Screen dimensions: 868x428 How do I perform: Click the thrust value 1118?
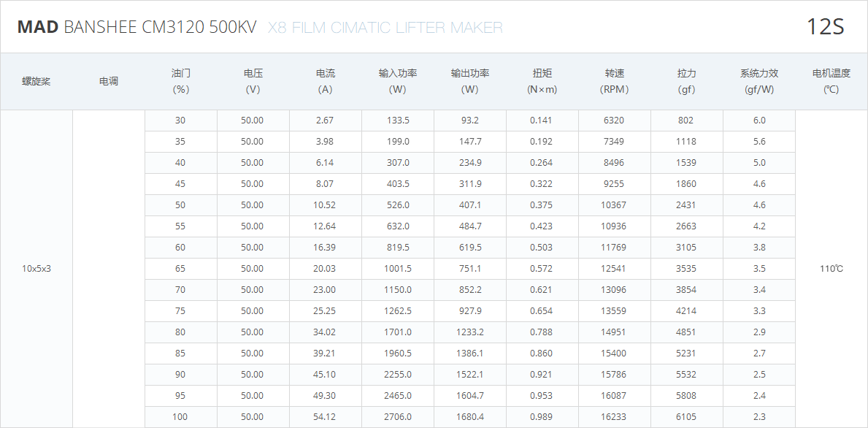tap(686, 141)
